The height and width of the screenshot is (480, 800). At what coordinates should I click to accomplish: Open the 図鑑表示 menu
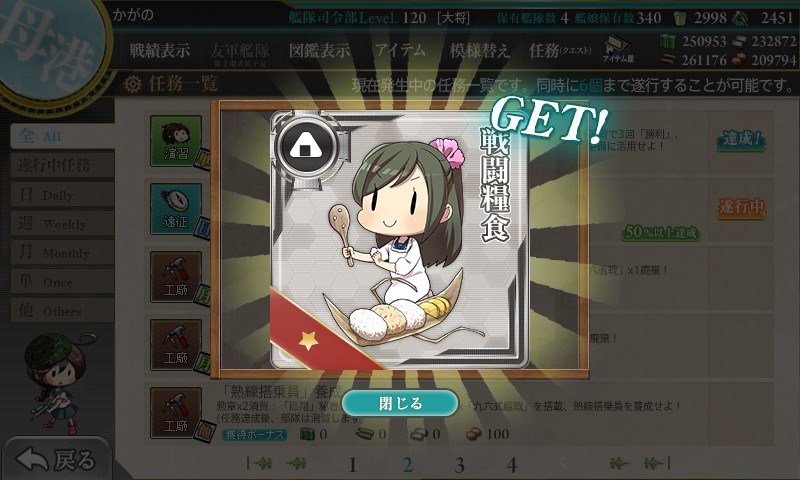319,50
